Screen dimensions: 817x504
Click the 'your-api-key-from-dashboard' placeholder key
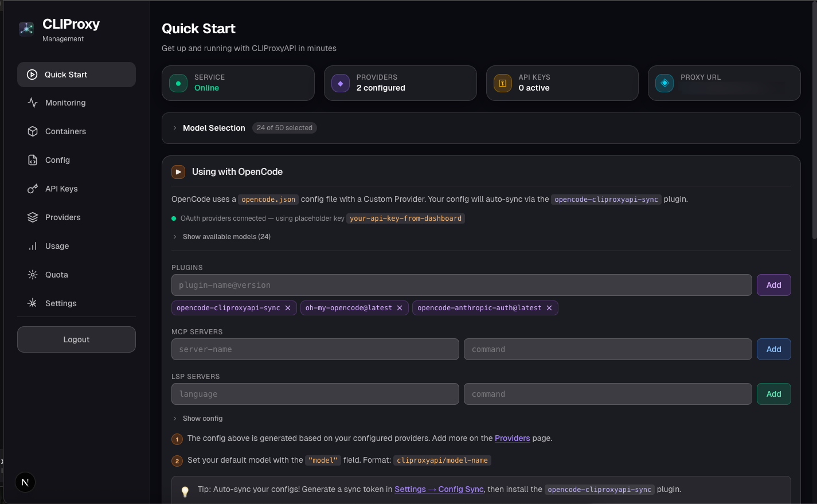click(405, 218)
